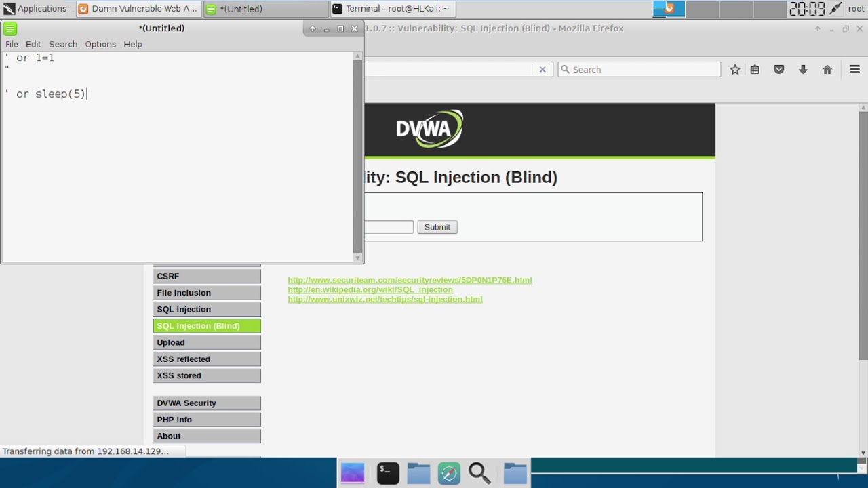Click the ' or sleep(5) line in the editor
This screenshot has height=488, width=868.
pos(47,94)
